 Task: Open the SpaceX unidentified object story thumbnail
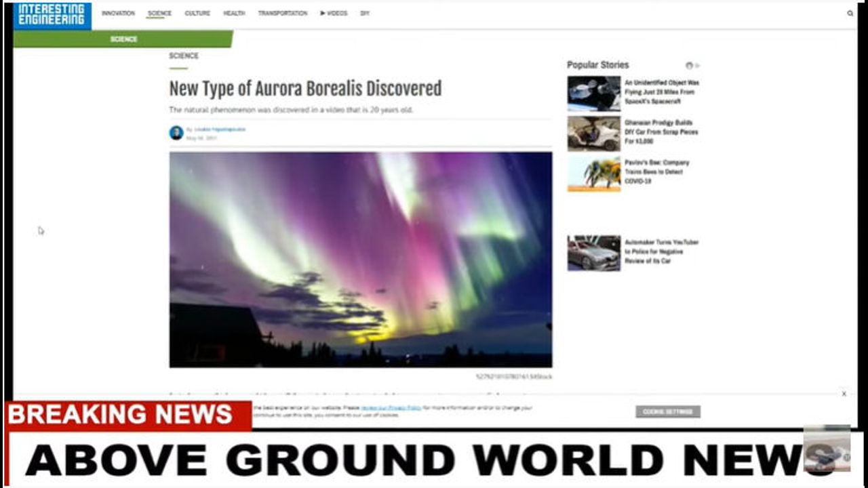click(593, 93)
